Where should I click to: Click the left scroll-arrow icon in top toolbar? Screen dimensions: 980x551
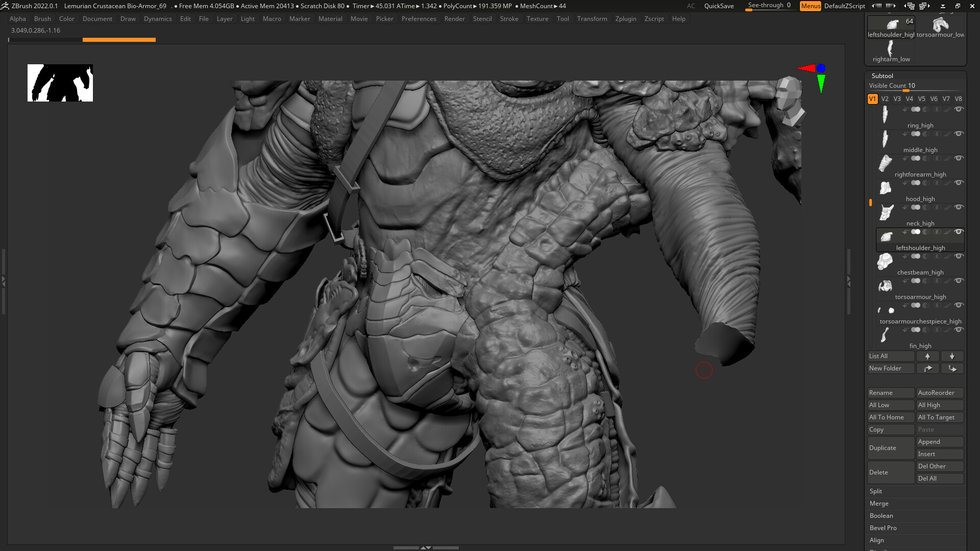877,6
